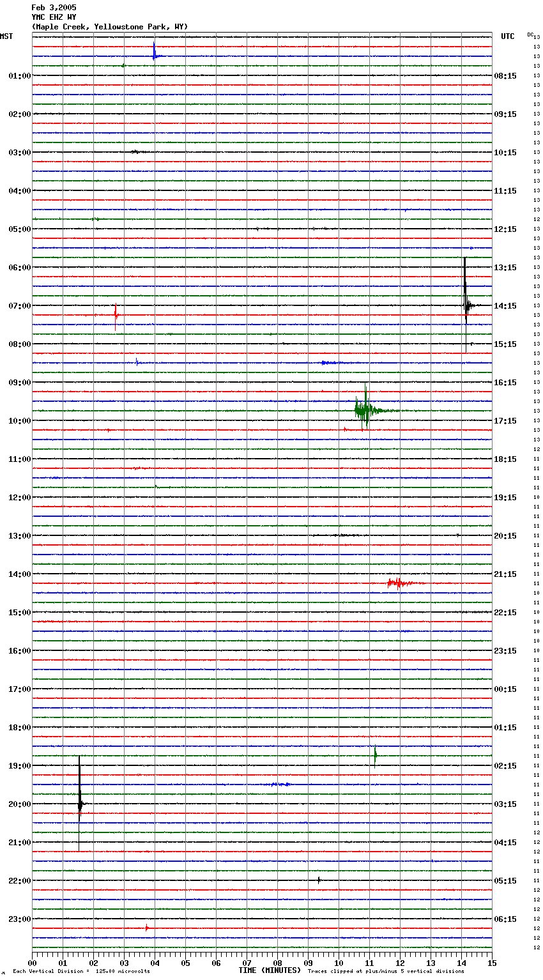This screenshot has height=980, width=543.
Task: Click the DC column header at top right
Action: point(530,34)
